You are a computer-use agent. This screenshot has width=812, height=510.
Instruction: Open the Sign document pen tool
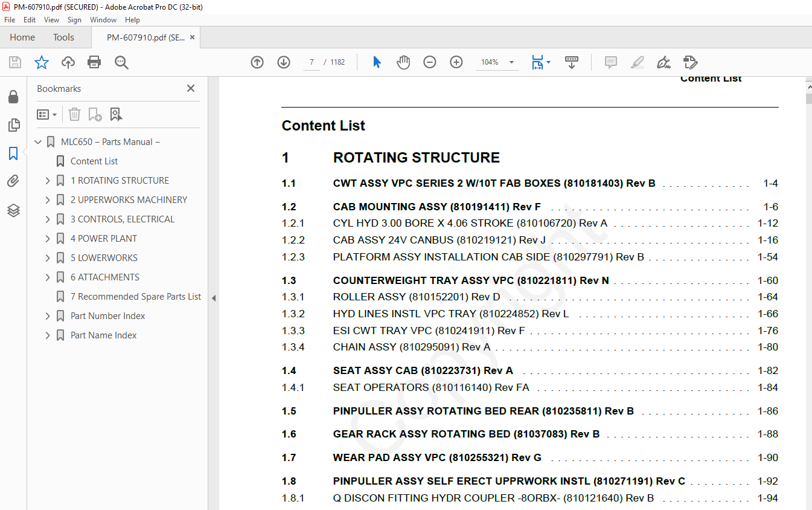click(663, 62)
